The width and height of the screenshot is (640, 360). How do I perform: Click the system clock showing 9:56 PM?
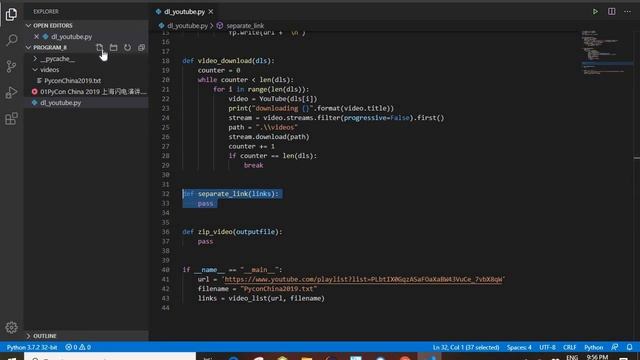pos(597,357)
